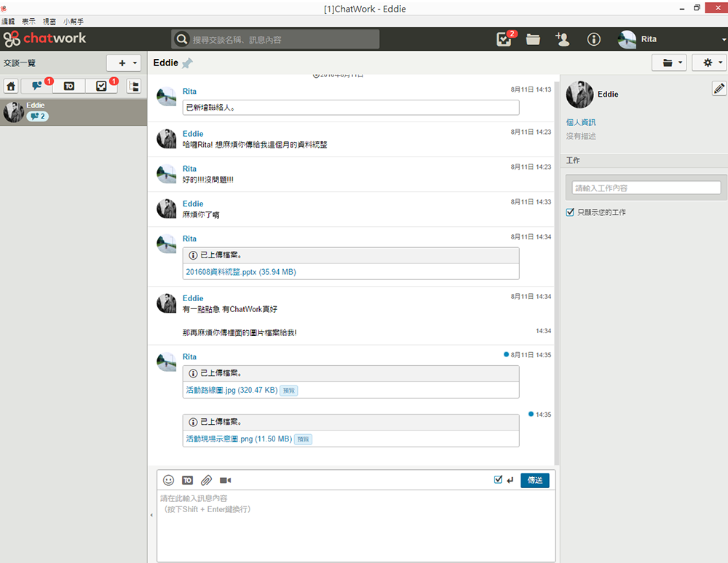Click Rita's avatar in the header
This screenshot has width=728, height=563.
627,39
